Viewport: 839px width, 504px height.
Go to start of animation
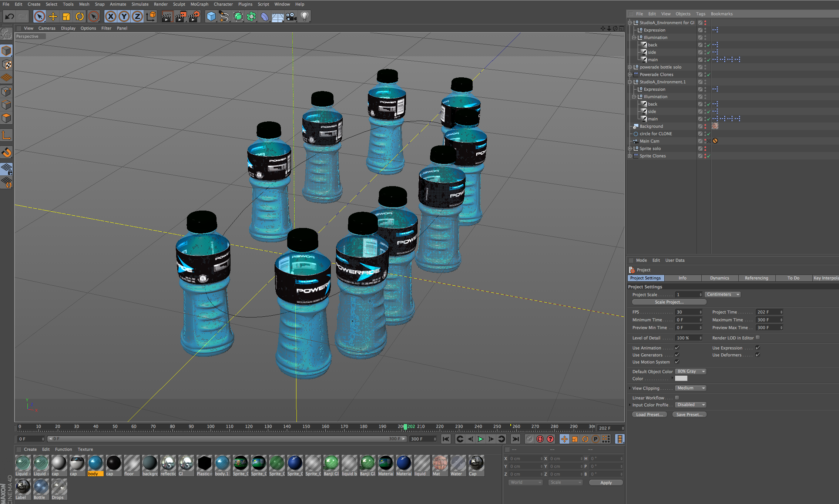[x=446, y=439]
